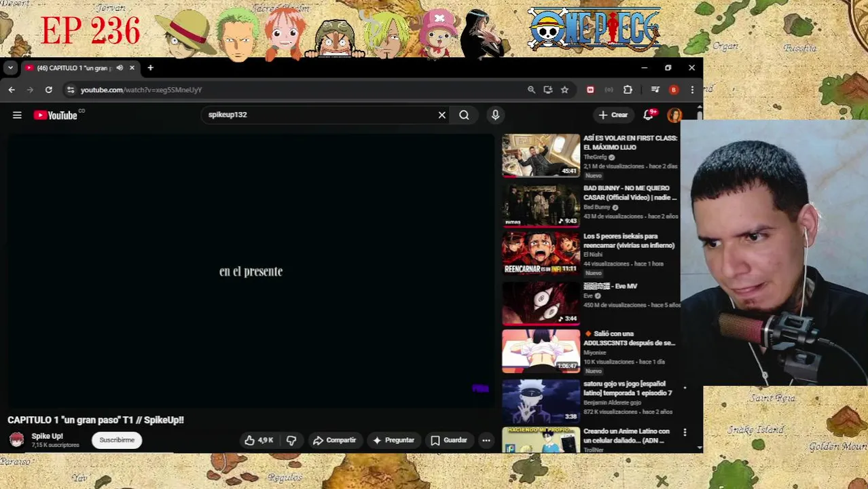This screenshot has height=489, width=868.
Task: Bookmark this page with the star
Action: [x=564, y=90]
